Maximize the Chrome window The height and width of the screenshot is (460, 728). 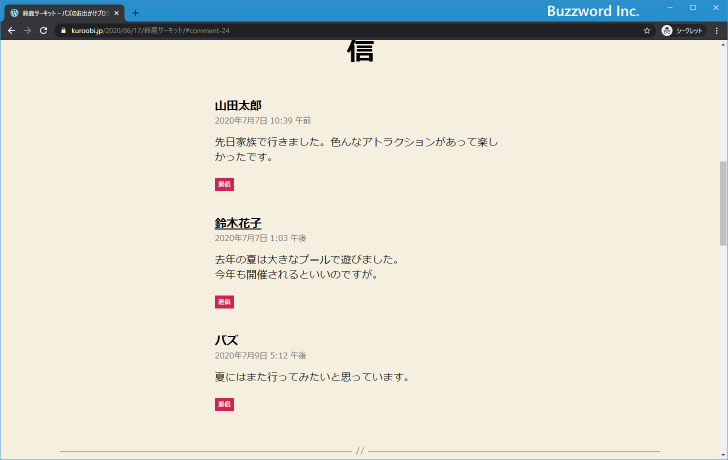[693, 7]
